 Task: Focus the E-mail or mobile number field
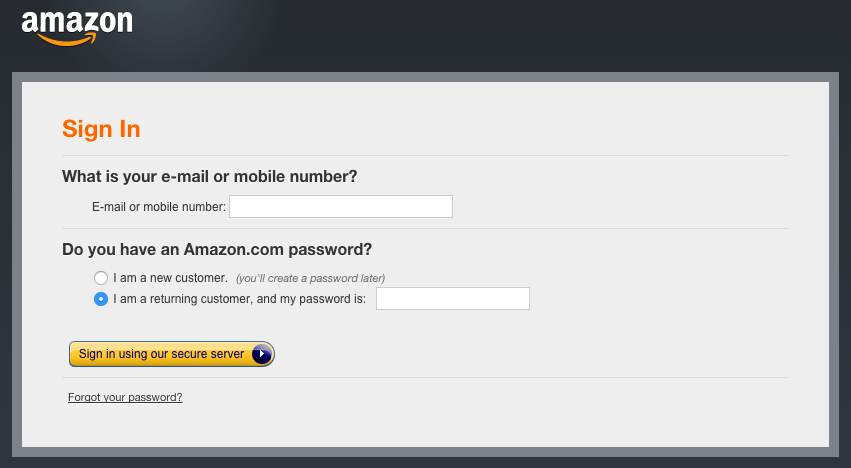[x=341, y=206]
